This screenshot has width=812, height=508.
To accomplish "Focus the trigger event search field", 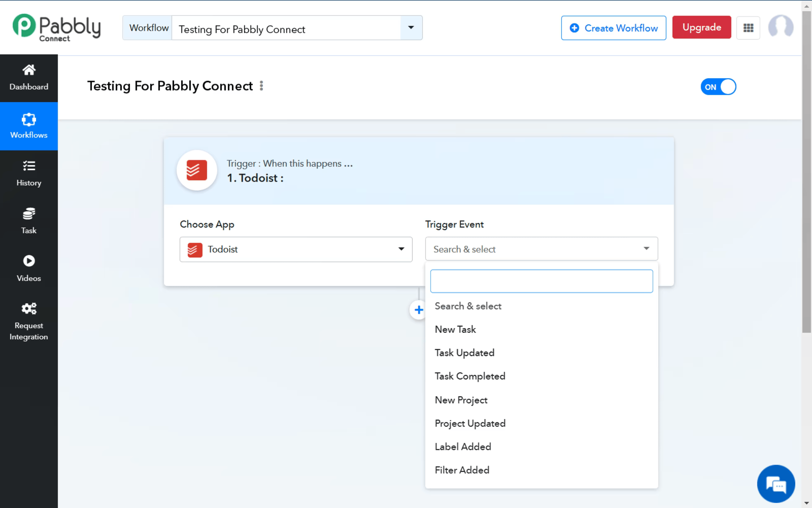I will 541,281.
